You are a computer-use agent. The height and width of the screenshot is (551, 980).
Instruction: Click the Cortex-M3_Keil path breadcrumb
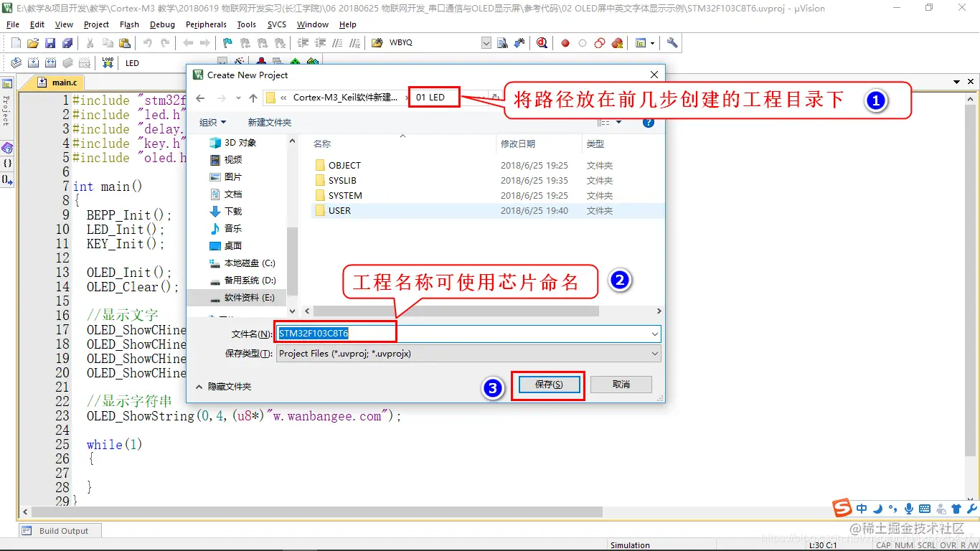pyautogui.click(x=344, y=98)
